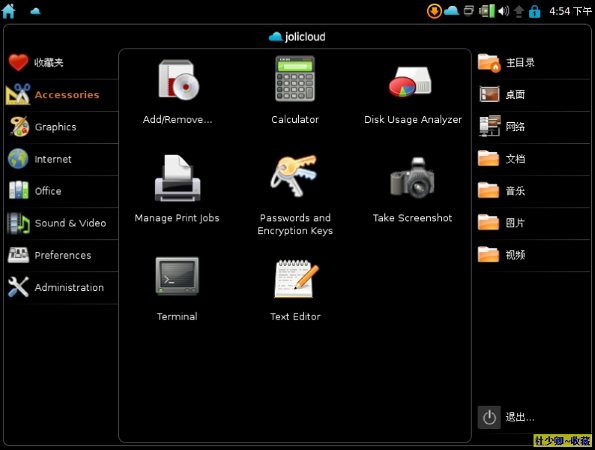
Task: Open the 网络 network location
Action: (533, 126)
